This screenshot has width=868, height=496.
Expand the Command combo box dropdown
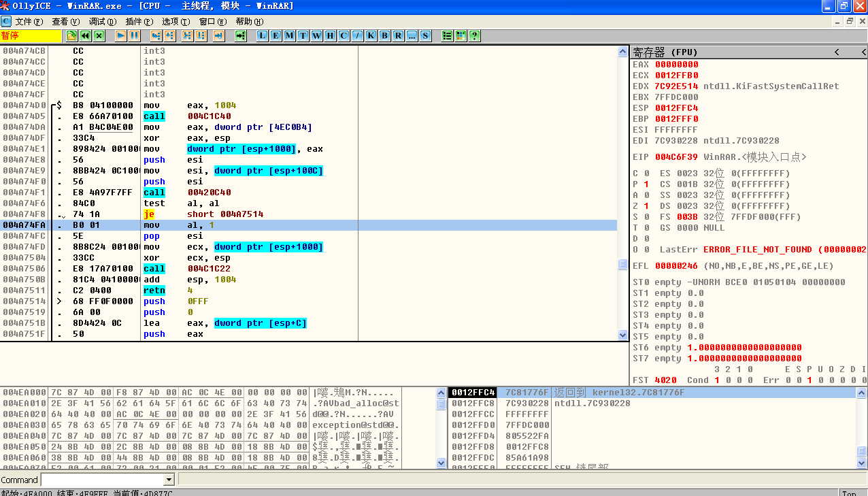click(x=169, y=480)
